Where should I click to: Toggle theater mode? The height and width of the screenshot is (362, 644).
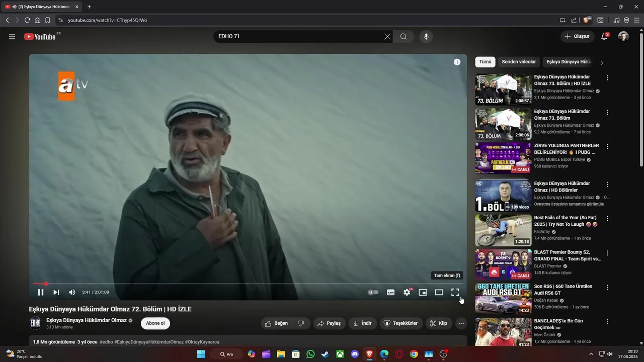(x=439, y=292)
